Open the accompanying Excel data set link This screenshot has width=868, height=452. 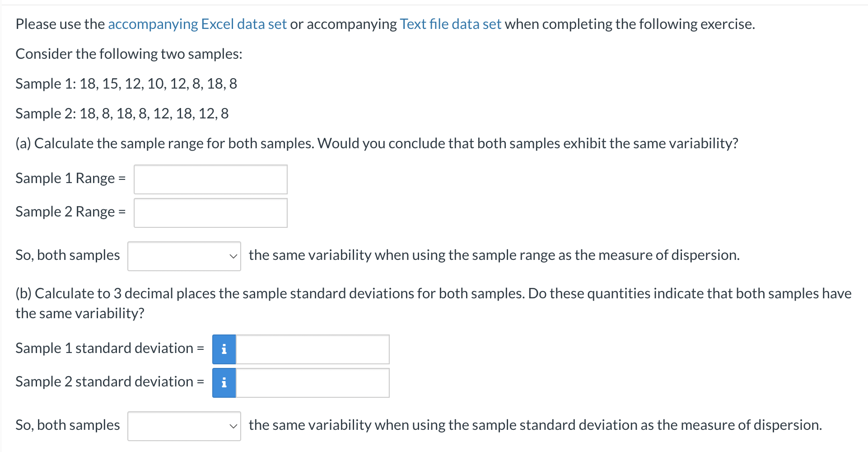(x=197, y=24)
